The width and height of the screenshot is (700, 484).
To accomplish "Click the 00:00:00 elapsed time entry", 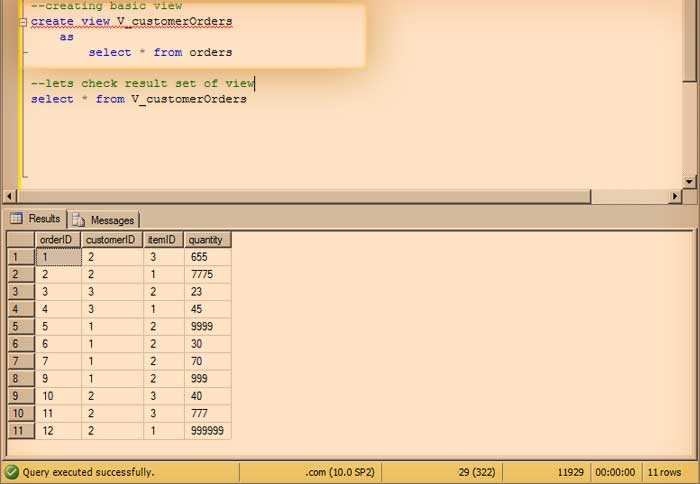I will click(615, 472).
